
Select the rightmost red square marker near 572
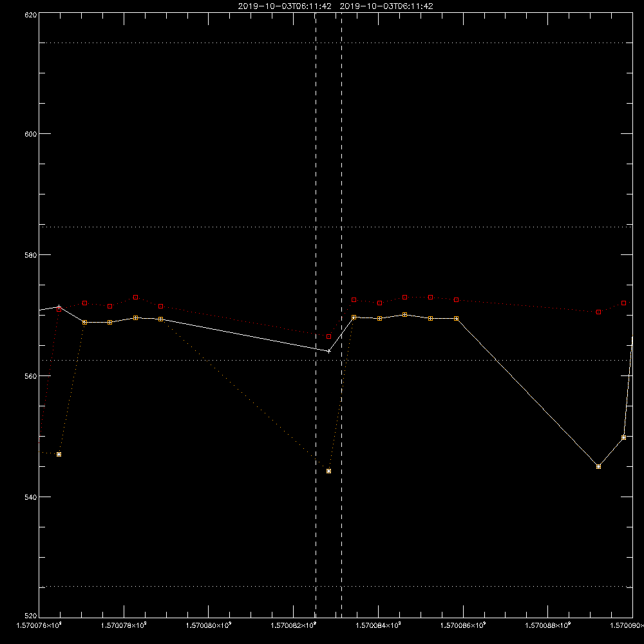coord(623,303)
